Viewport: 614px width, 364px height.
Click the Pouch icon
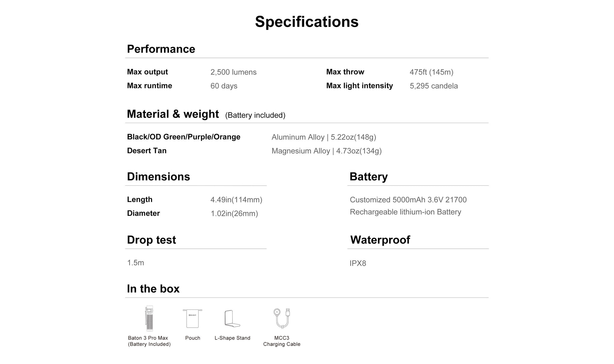pos(192,318)
